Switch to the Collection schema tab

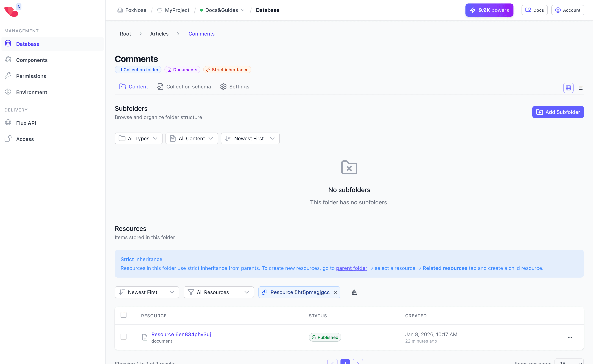click(x=184, y=87)
